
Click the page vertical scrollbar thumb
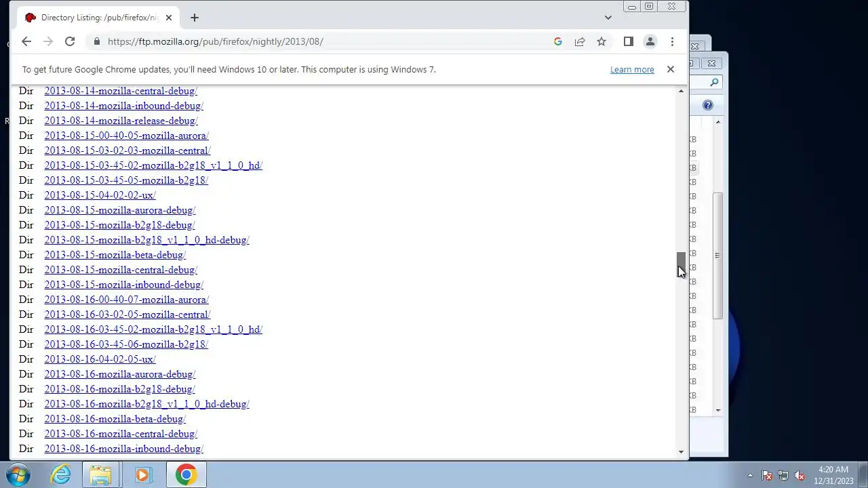point(682,264)
